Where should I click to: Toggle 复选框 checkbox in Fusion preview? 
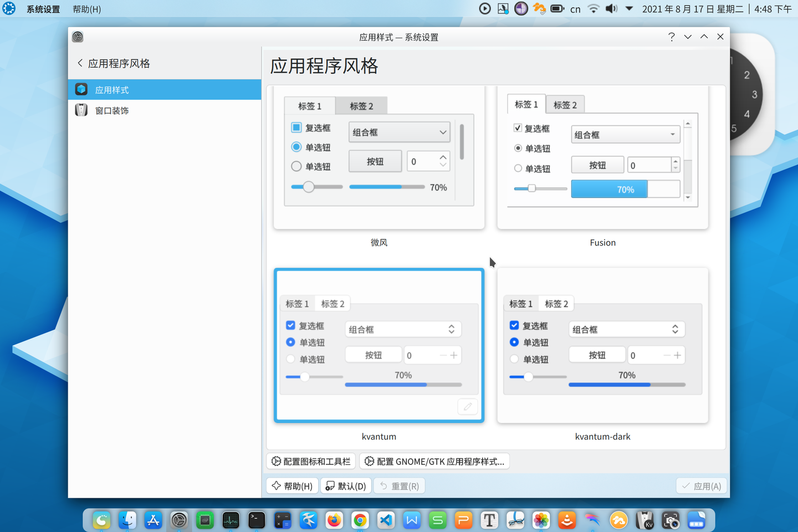(x=518, y=128)
